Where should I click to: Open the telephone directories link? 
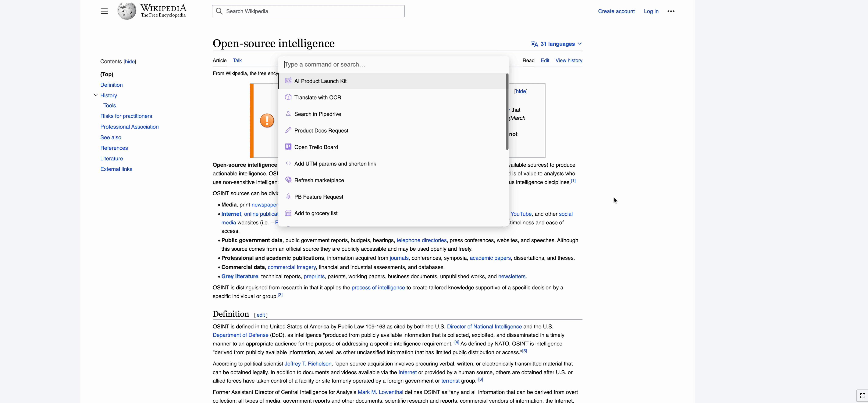(421, 240)
